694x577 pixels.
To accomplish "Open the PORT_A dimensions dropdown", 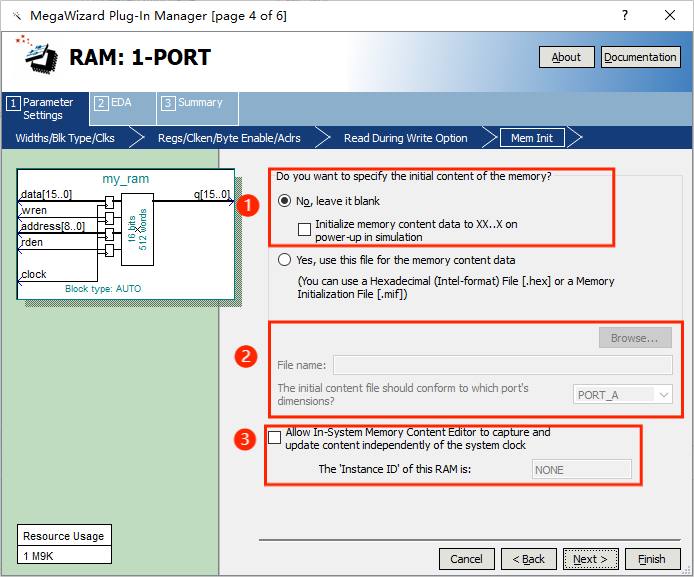I will (622, 395).
